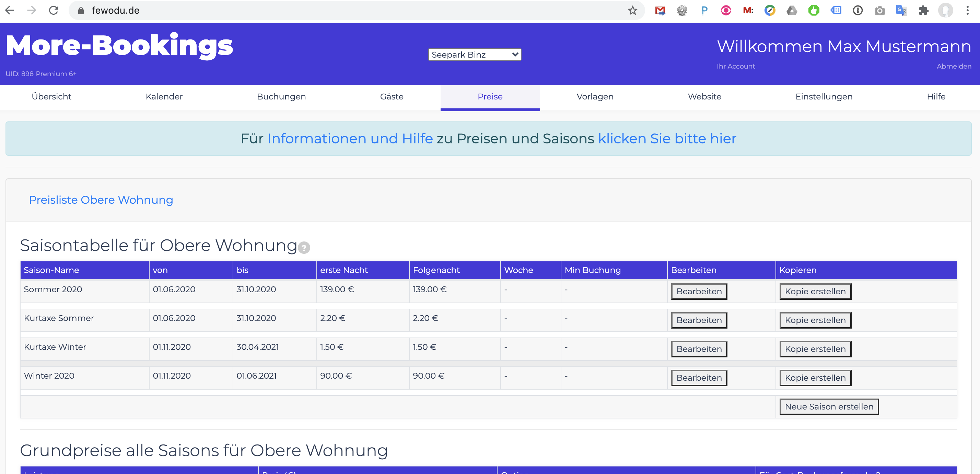980x474 pixels.
Task: Click Bearbeiten for Kurtaxe Winter
Action: pos(699,349)
